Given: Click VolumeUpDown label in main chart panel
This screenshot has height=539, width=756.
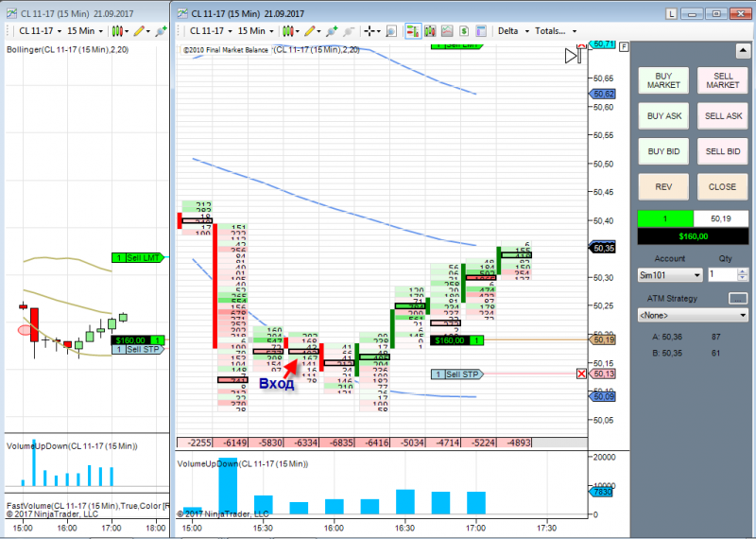Looking at the screenshot, I should pyautogui.click(x=243, y=463).
